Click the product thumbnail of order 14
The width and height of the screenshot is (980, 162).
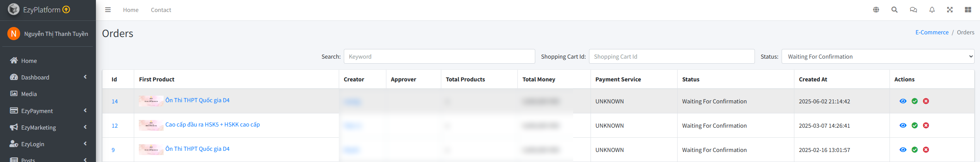pyautogui.click(x=151, y=101)
